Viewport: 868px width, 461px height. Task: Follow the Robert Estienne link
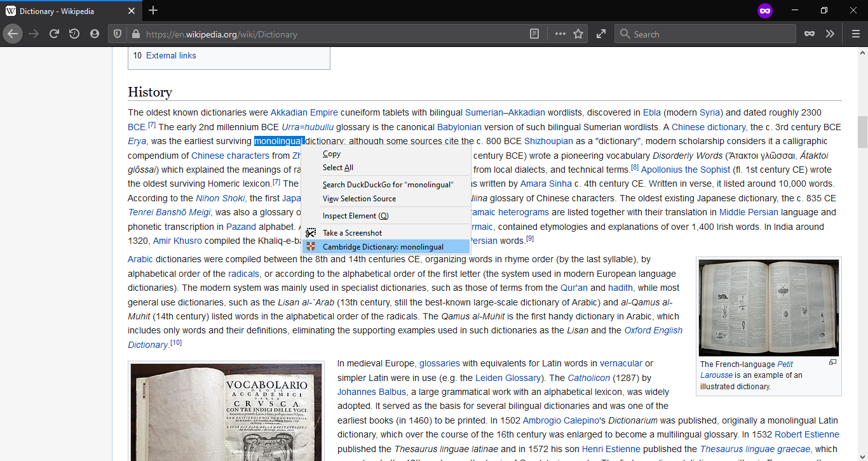(807, 434)
